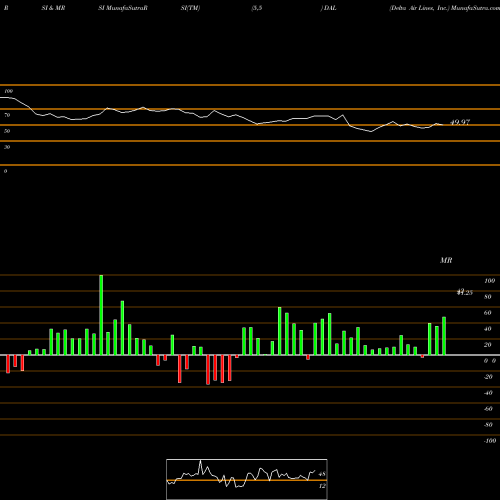The width and height of the screenshot is (500, 500).
Task: Click the 48 value in the mini chart
Action: coord(322,474)
